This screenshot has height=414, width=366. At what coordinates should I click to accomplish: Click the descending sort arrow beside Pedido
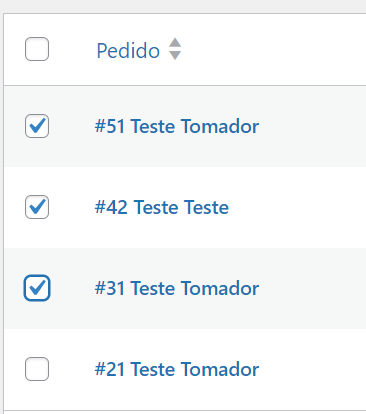pos(175,55)
